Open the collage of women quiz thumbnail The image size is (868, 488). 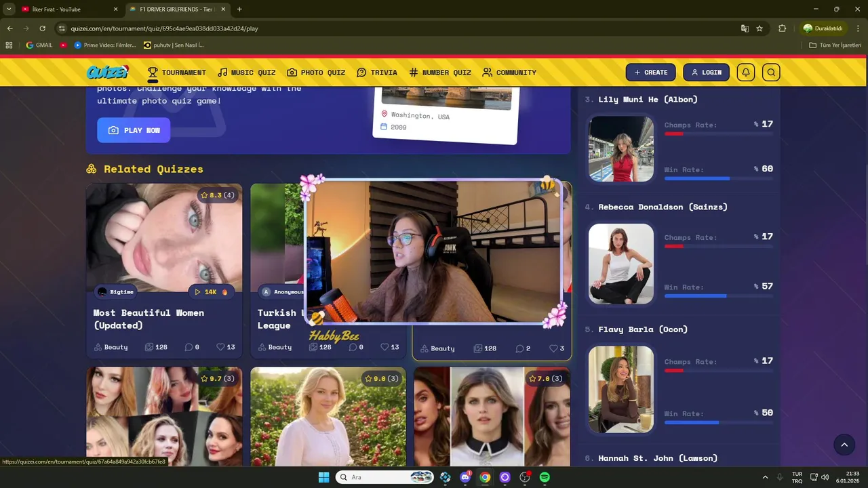[164, 417]
